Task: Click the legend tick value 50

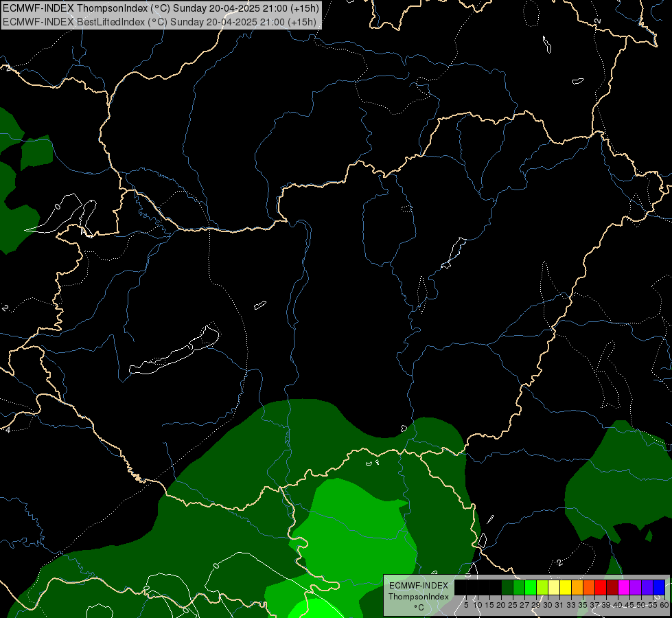Action: (641, 605)
